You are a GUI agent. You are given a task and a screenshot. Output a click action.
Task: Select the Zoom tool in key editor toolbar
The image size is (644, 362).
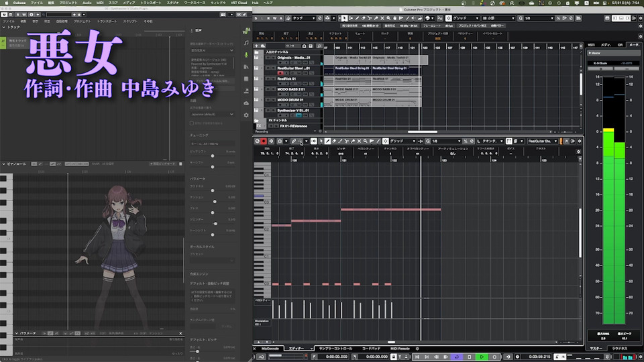(365, 141)
